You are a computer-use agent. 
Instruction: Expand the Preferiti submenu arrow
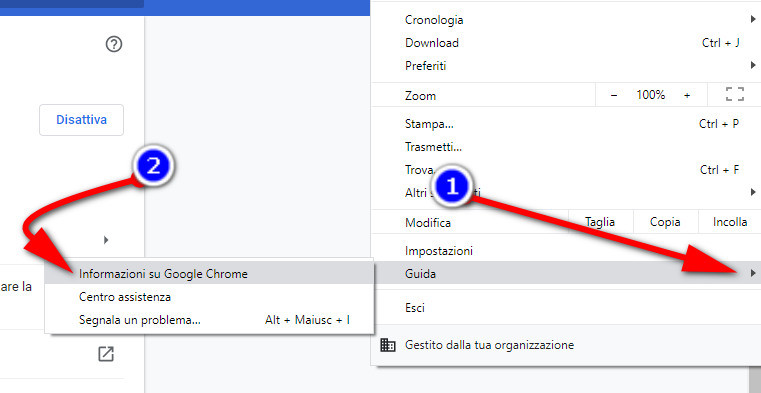coord(753,65)
